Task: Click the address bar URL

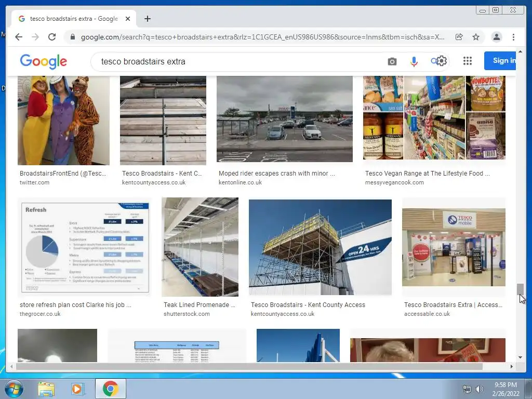Action: click(x=262, y=37)
